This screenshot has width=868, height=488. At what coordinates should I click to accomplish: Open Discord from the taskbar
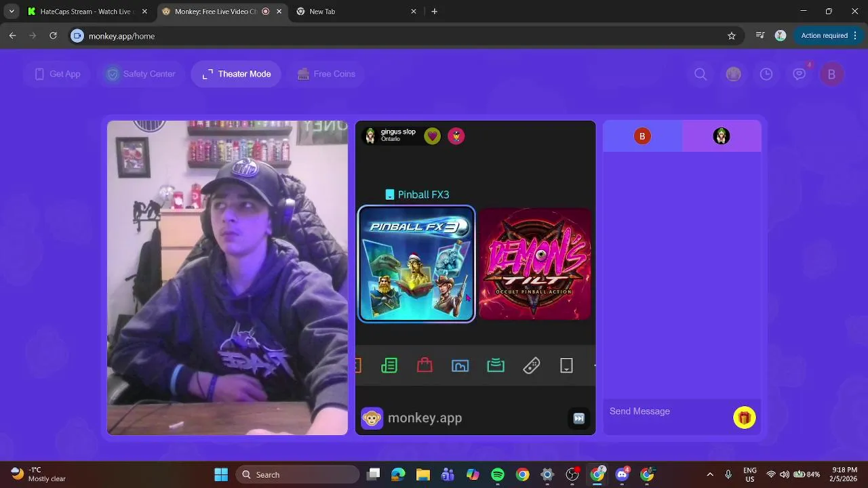622,474
